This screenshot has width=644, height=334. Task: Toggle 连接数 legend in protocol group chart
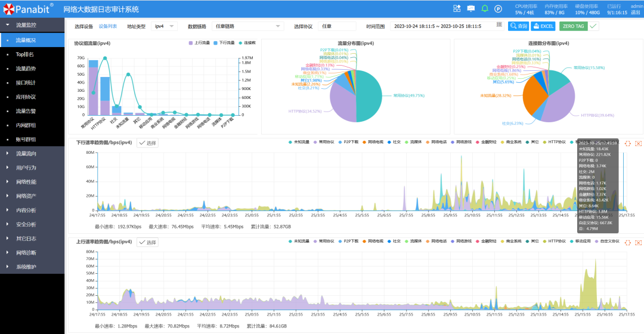coord(247,43)
